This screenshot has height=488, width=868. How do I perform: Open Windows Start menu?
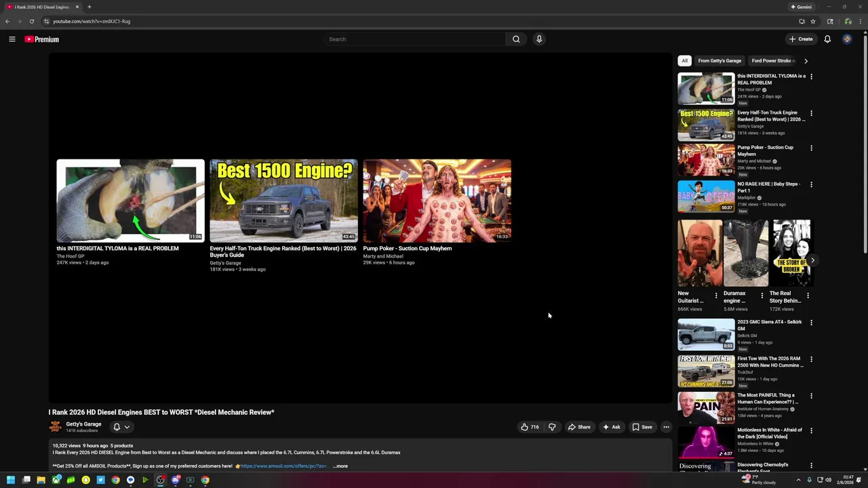coord(11,480)
